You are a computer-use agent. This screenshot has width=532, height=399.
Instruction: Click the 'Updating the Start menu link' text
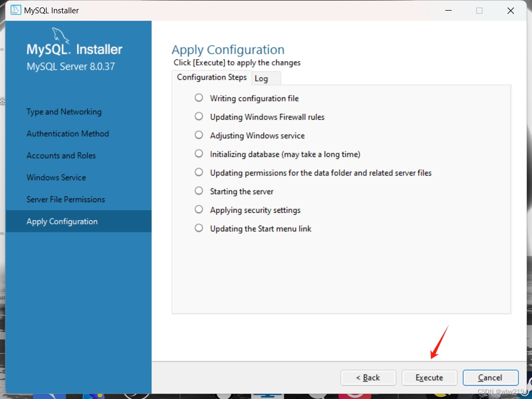click(x=261, y=229)
